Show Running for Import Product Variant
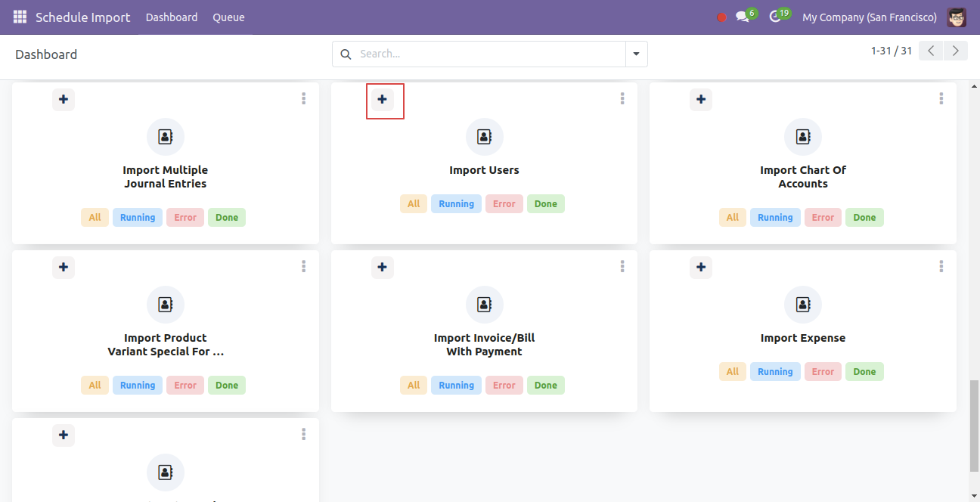 (x=138, y=386)
